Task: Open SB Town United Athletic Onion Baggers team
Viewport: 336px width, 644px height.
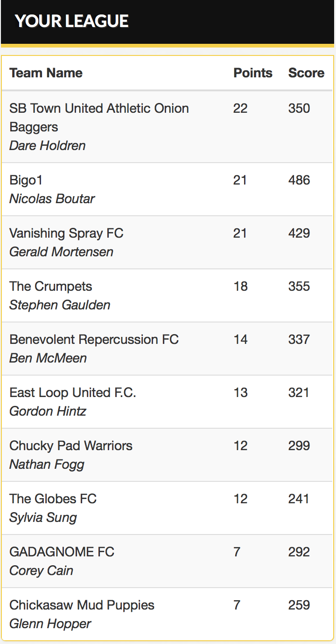Action: pyautogui.click(x=99, y=117)
